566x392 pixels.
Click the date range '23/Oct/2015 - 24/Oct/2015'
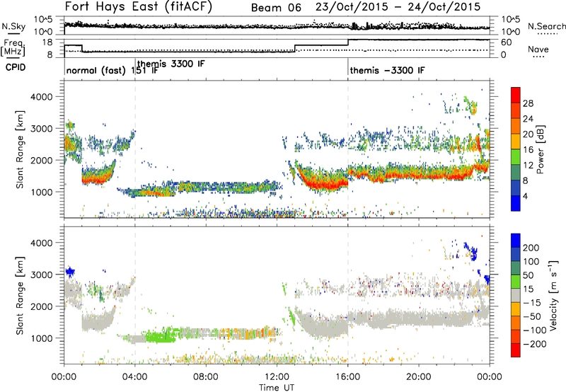point(398,7)
